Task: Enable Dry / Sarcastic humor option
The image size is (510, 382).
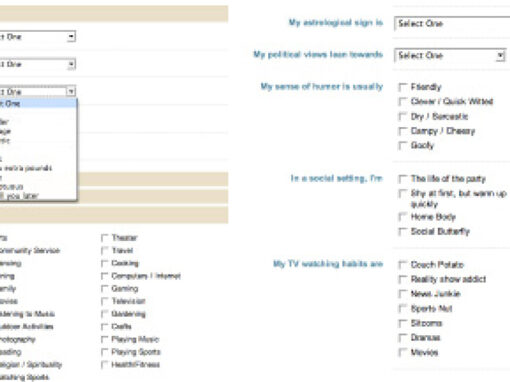Action: click(x=403, y=116)
